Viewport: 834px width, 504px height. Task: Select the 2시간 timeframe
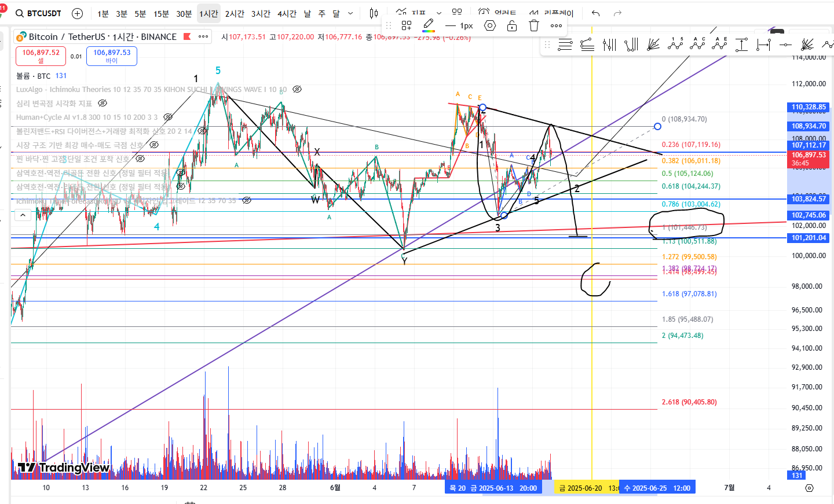[x=235, y=13]
